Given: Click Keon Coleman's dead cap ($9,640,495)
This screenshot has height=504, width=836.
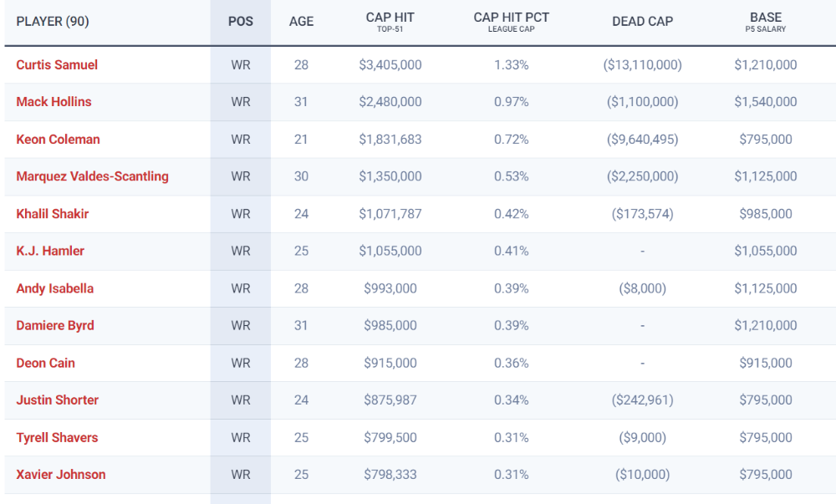Looking at the screenshot, I should (642, 140).
